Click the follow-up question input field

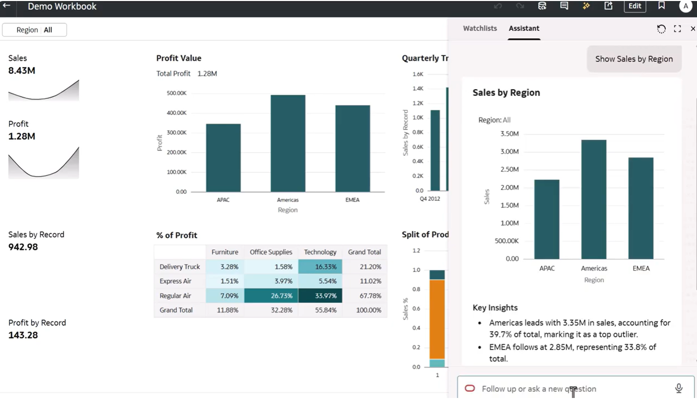coord(575,389)
